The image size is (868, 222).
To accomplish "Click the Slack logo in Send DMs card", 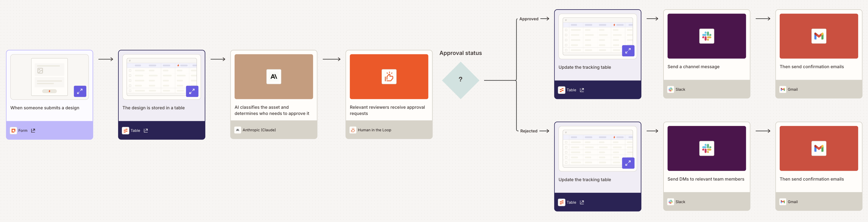I will point(707,148).
